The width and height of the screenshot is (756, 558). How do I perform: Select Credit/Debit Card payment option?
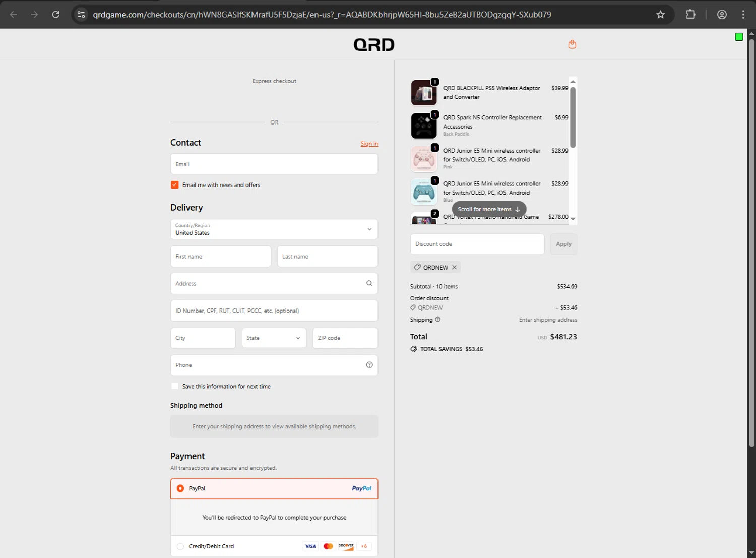coord(180,546)
